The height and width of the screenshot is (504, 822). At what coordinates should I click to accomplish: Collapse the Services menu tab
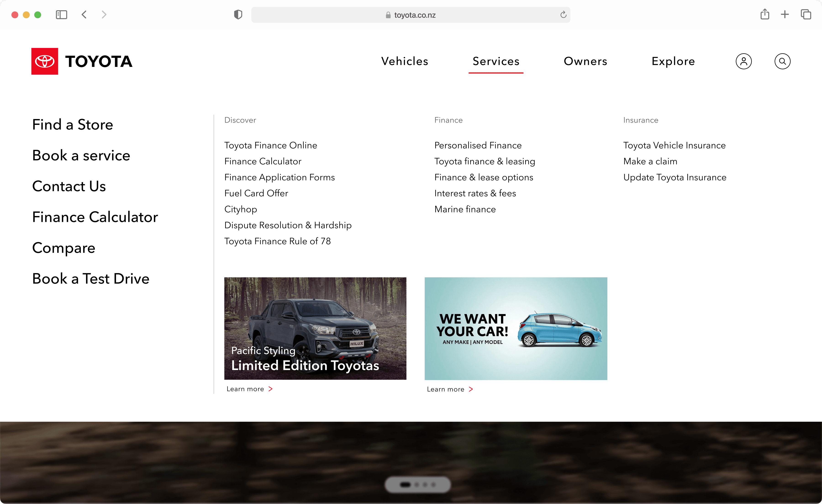[496, 61]
